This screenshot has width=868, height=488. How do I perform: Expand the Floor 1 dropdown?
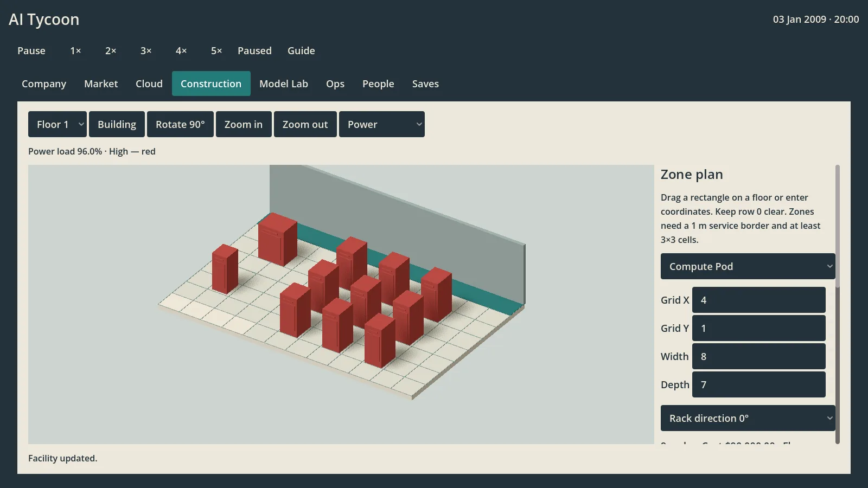coord(58,124)
